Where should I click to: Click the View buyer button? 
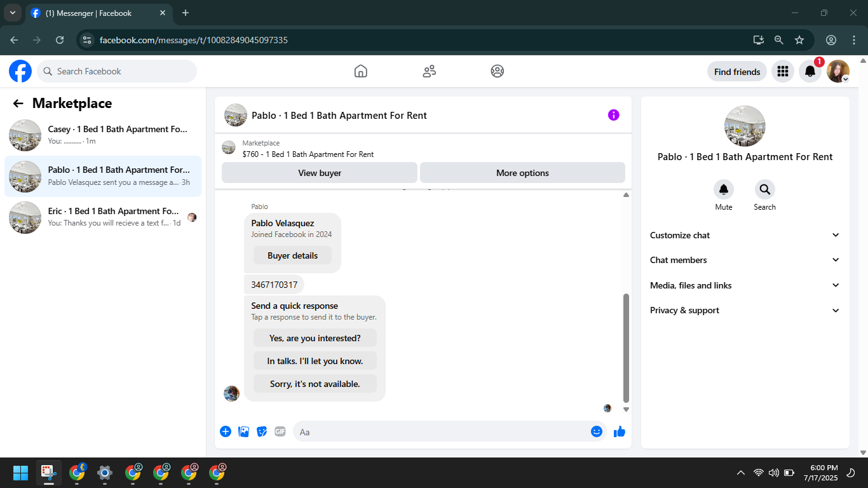320,173
